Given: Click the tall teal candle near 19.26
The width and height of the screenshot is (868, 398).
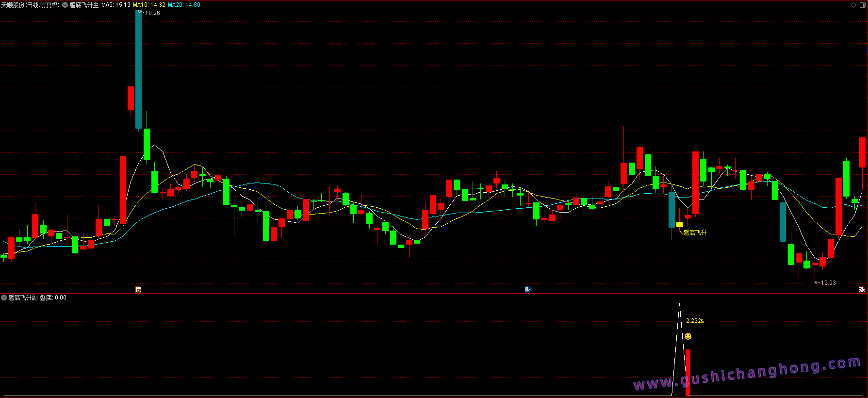Looking at the screenshot, I should coord(138,69).
